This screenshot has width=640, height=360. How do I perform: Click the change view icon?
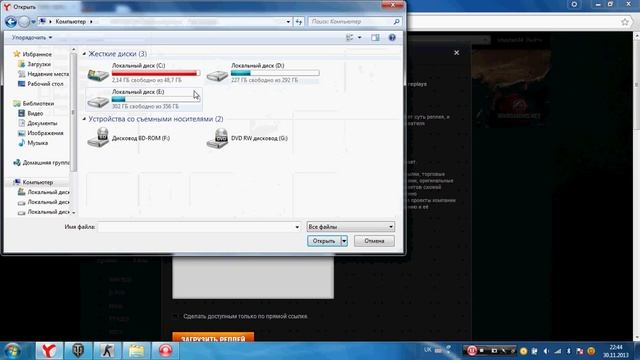(x=350, y=38)
